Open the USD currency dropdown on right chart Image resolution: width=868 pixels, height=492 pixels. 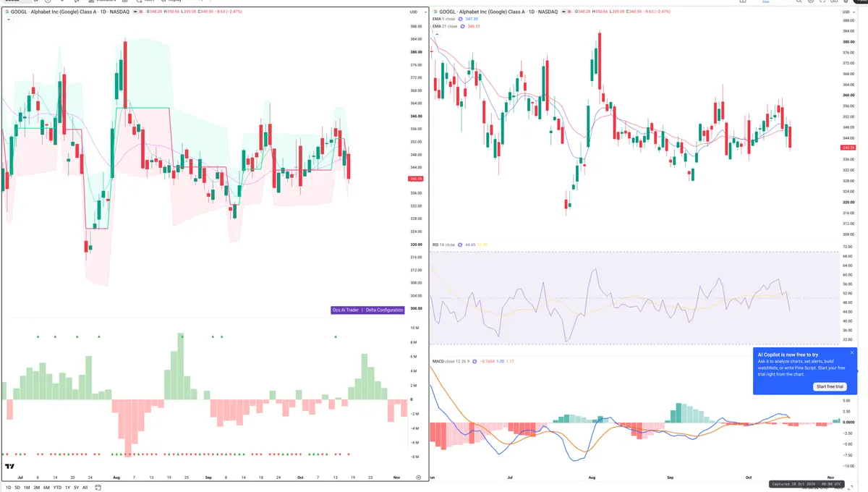(848, 12)
